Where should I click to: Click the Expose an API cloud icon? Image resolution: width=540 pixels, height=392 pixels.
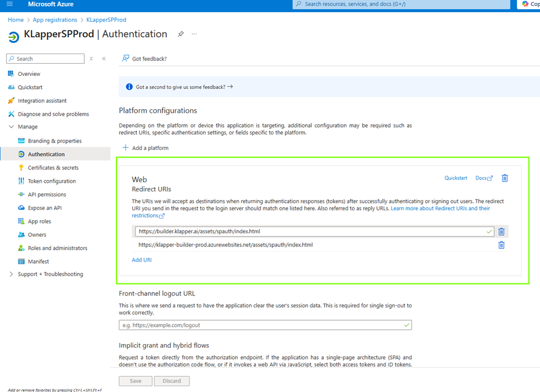(21, 207)
